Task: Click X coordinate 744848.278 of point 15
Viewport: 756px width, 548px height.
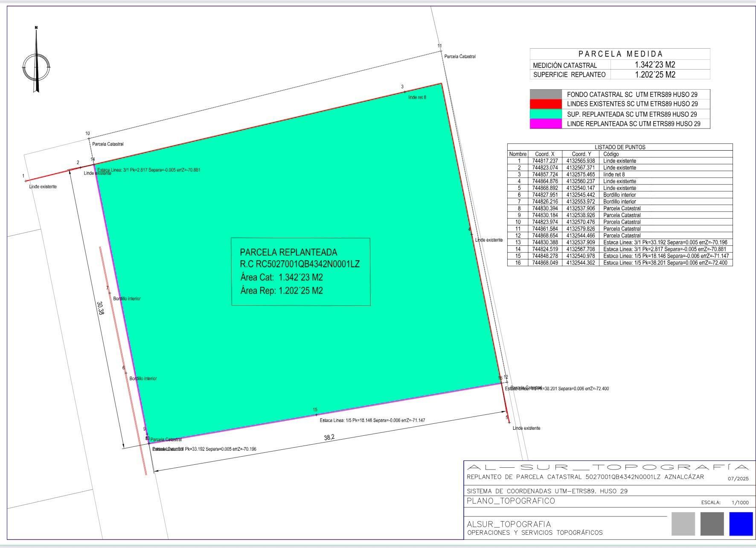Action: 545,256
